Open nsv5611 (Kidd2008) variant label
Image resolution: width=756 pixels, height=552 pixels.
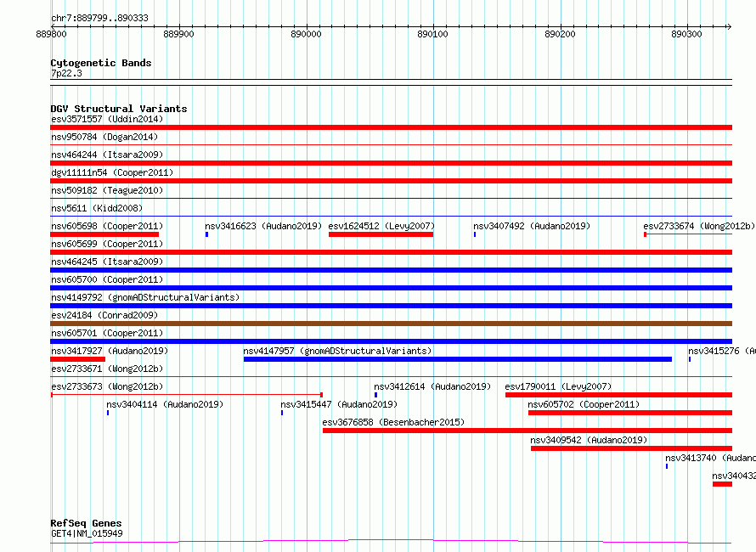click(x=97, y=208)
